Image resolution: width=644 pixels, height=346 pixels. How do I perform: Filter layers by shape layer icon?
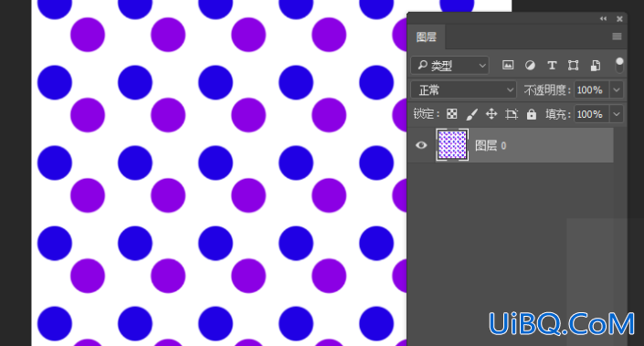(573, 65)
